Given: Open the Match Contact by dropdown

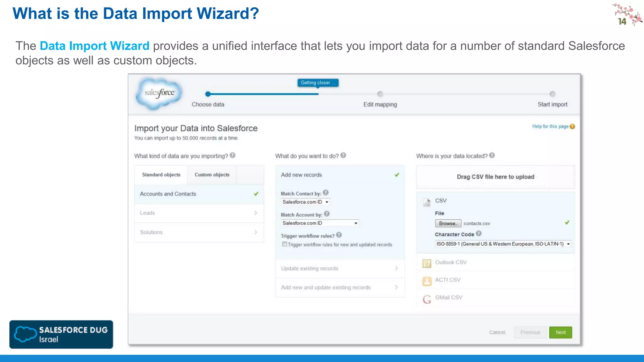Looking at the screenshot, I should pyautogui.click(x=305, y=202).
